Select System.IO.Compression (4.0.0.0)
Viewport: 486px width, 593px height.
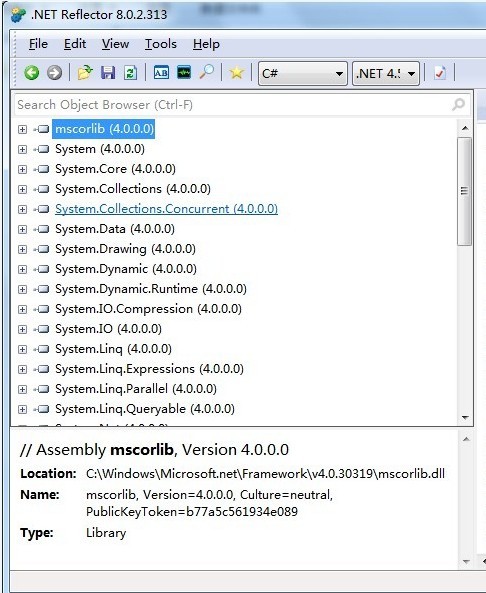pos(148,309)
